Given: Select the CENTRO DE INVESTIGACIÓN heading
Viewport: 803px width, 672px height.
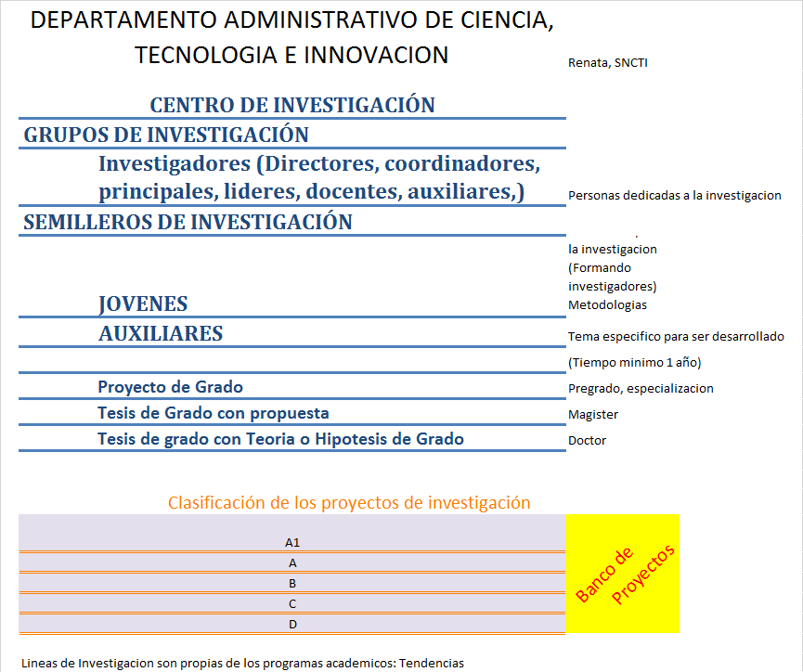Looking at the screenshot, I should point(292,105).
